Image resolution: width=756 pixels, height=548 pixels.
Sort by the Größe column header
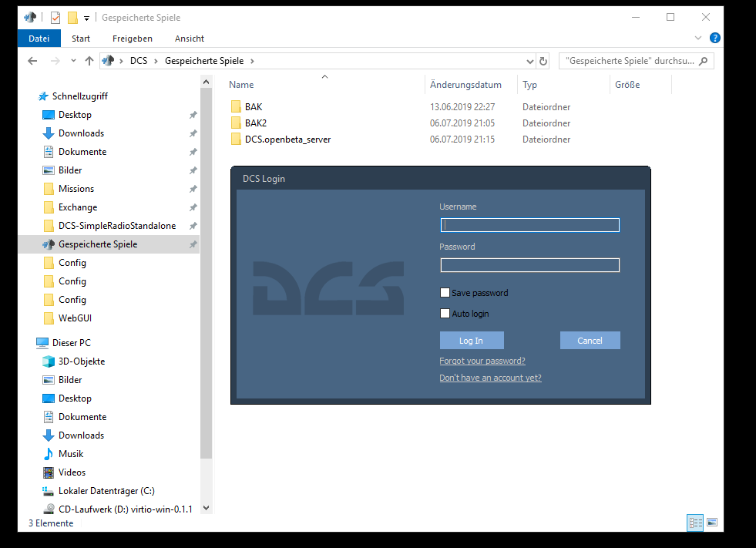pyautogui.click(x=627, y=85)
